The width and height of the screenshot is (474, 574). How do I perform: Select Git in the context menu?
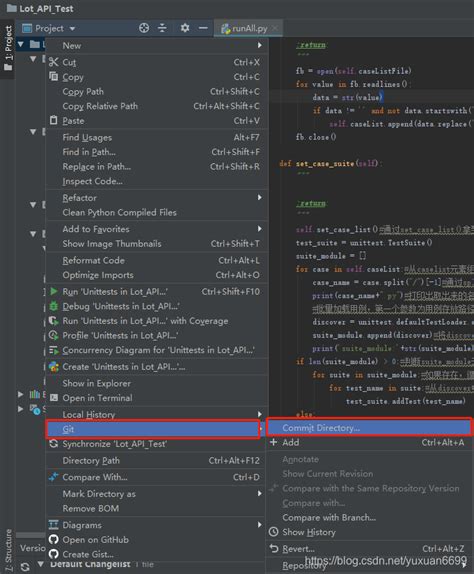153,429
